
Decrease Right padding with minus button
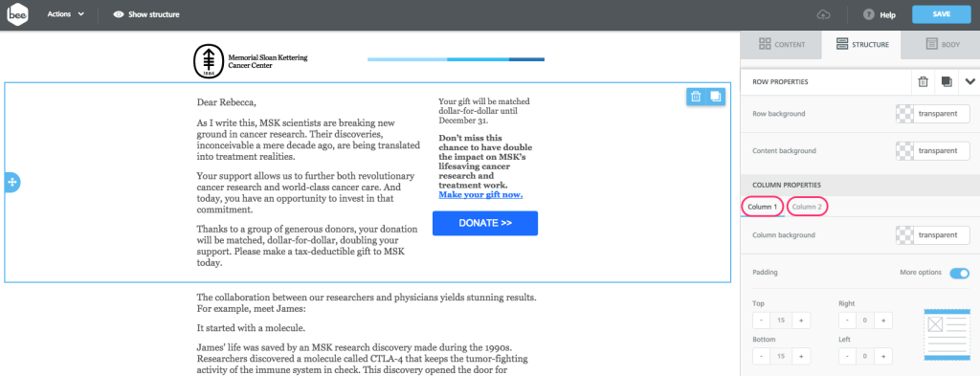[x=847, y=321]
